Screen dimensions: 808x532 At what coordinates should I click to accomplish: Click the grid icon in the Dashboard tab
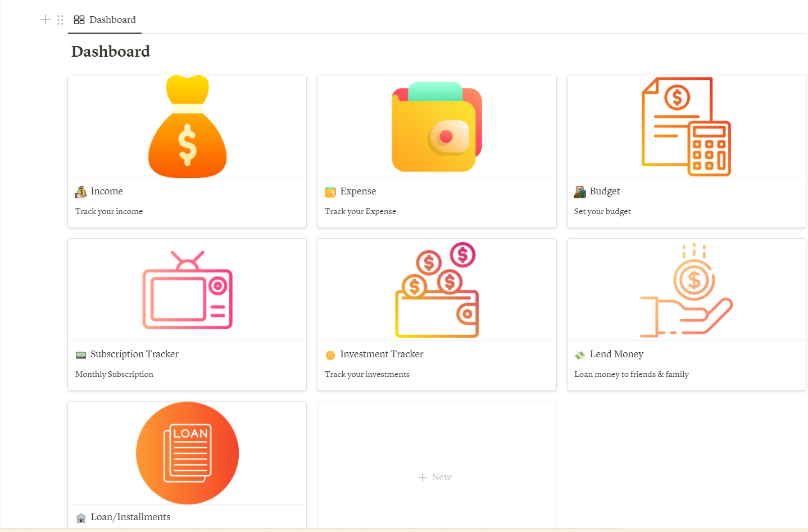[x=79, y=20]
